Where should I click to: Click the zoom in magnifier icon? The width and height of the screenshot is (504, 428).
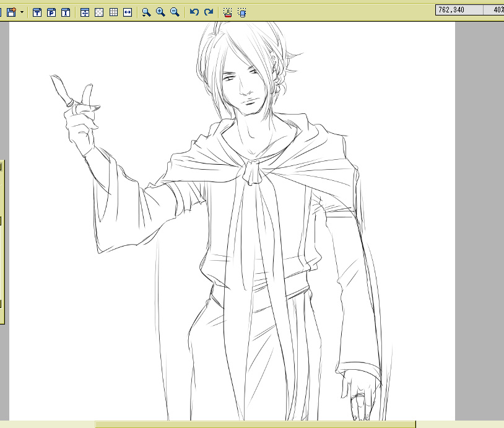pyautogui.click(x=160, y=12)
